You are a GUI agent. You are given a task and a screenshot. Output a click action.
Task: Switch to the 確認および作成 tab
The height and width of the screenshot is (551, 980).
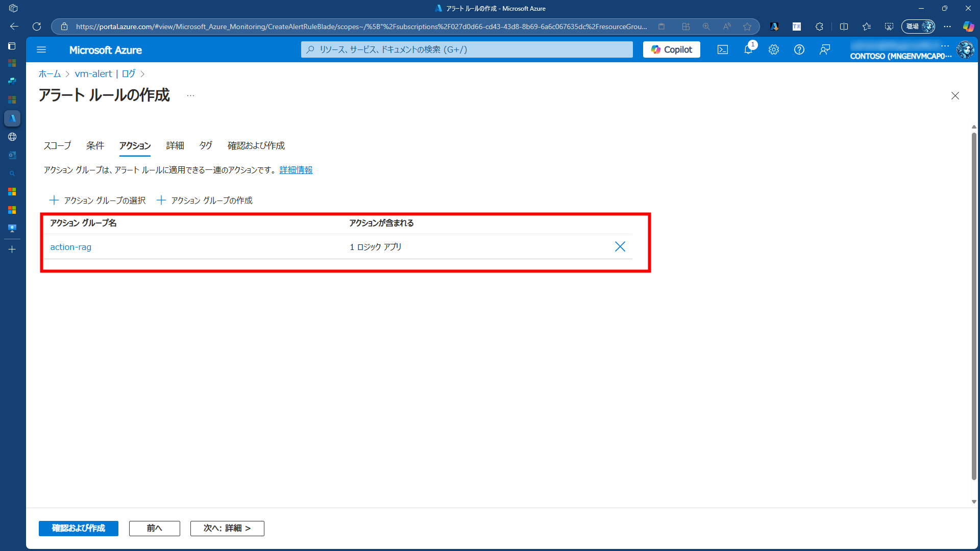[x=256, y=146]
